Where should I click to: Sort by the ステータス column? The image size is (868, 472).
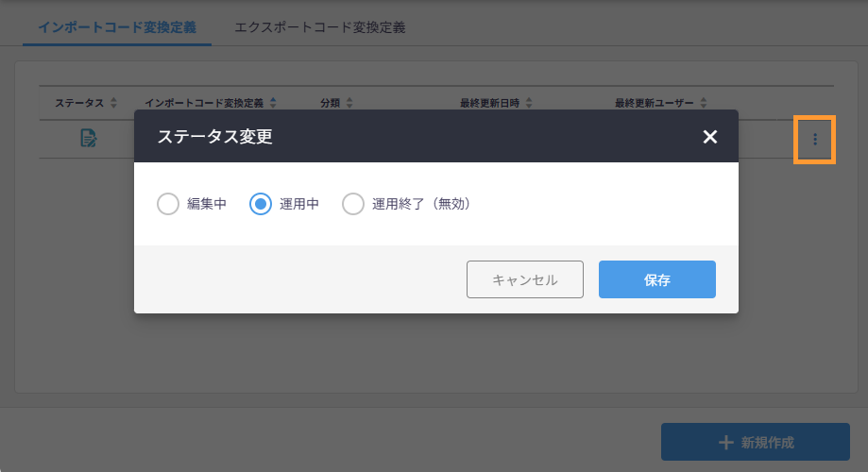click(x=113, y=103)
